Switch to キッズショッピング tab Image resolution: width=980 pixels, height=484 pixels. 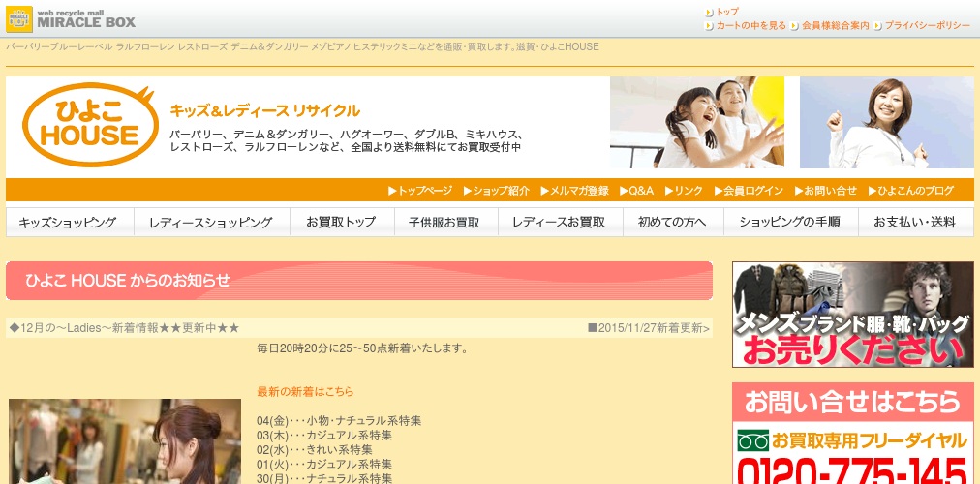pos(68,223)
